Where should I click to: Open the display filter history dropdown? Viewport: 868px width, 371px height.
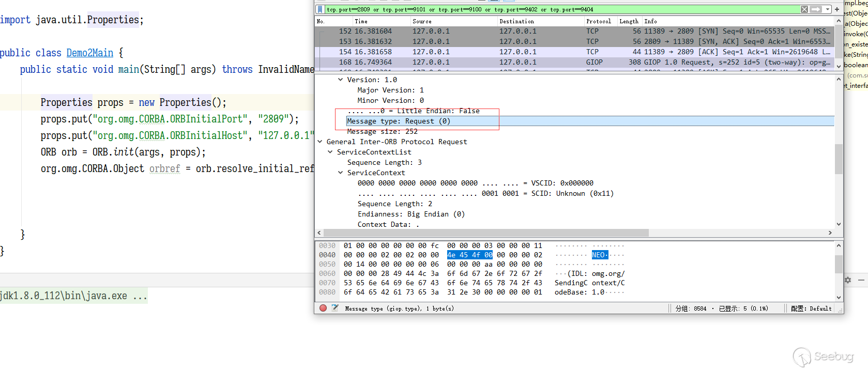[827, 9]
